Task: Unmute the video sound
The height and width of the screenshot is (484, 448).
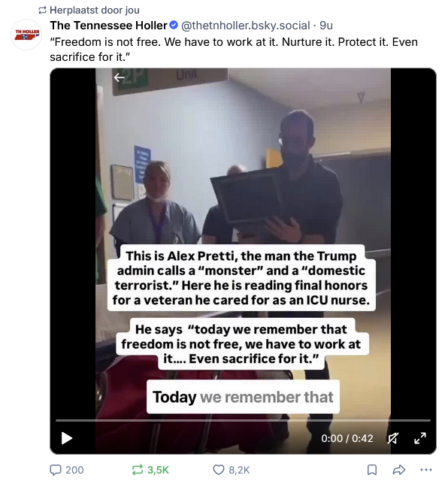Action: [x=393, y=438]
